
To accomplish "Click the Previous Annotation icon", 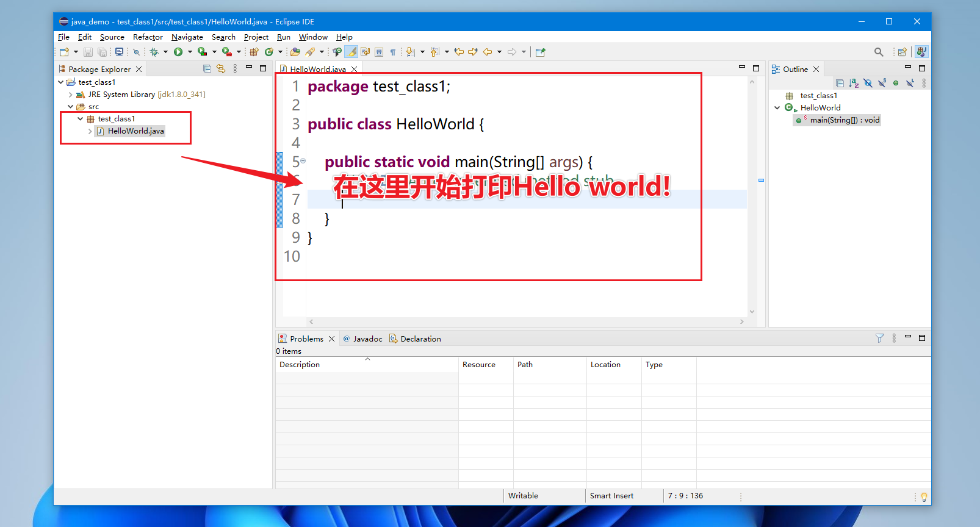I will (434, 52).
